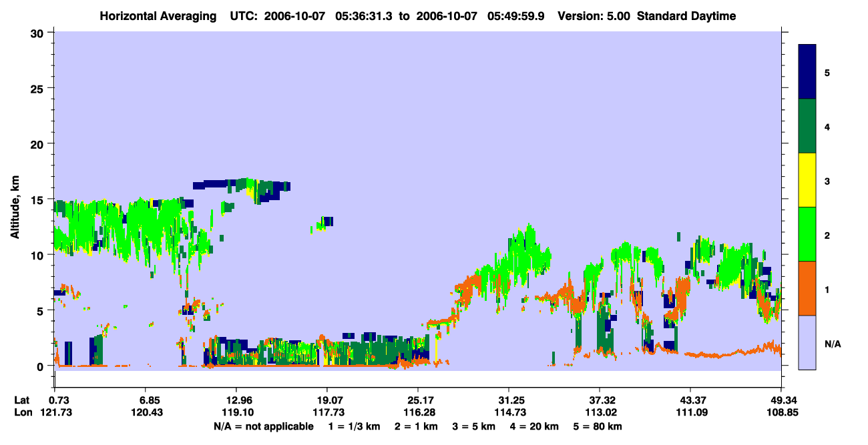The image size is (868, 445).
Task: Click the 'N/A = not applicable' legend text
Action: [263, 426]
